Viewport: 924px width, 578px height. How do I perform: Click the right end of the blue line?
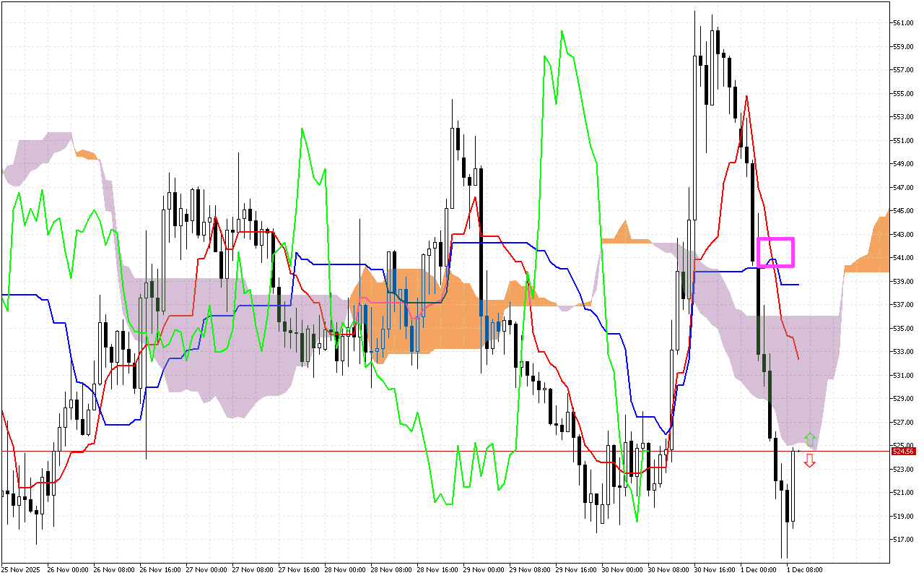tap(798, 285)
